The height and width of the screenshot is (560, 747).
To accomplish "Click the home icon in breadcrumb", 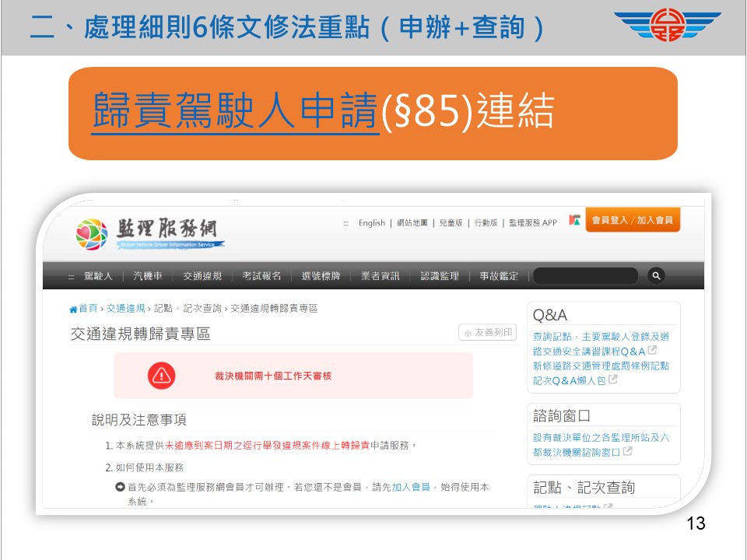I will pyautogui.click(x=73, y=310).
